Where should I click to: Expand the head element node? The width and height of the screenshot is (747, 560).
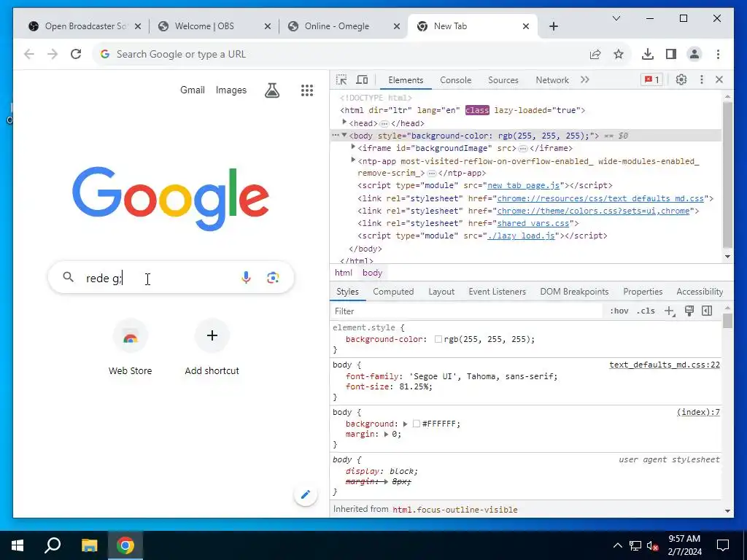coord(344,122)
